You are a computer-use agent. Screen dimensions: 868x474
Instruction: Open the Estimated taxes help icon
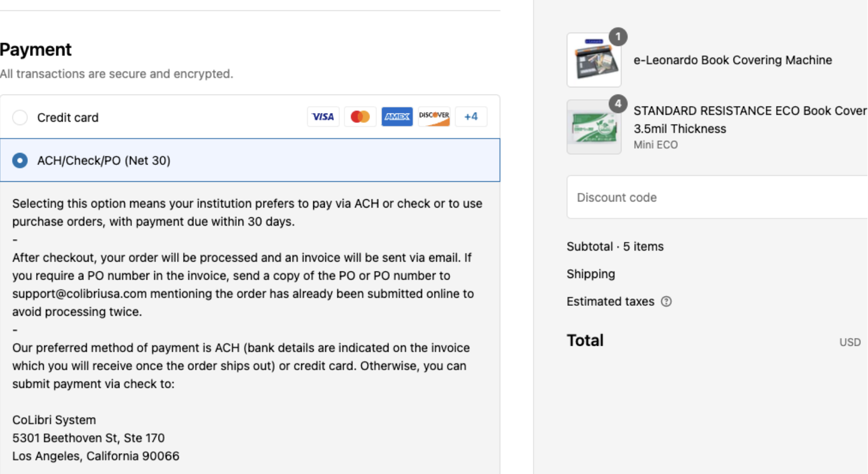666,301
